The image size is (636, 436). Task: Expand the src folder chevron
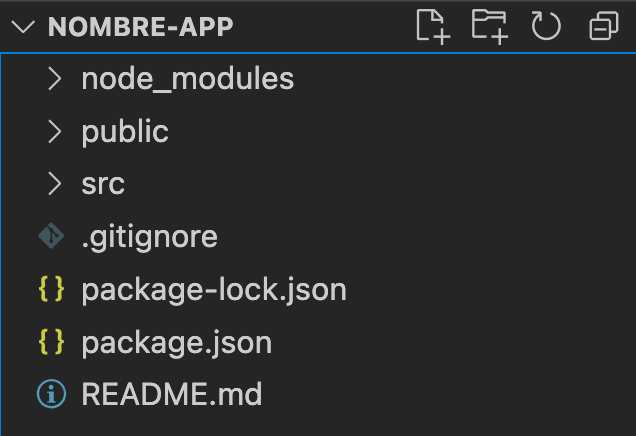coord(55,184)
